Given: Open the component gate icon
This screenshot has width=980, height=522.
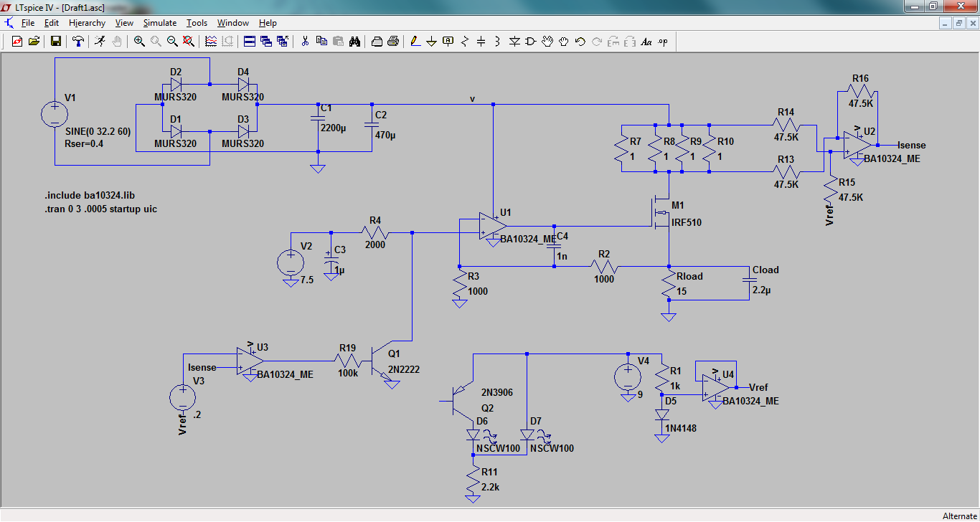Looking at the screenshot, I should 531,42.
